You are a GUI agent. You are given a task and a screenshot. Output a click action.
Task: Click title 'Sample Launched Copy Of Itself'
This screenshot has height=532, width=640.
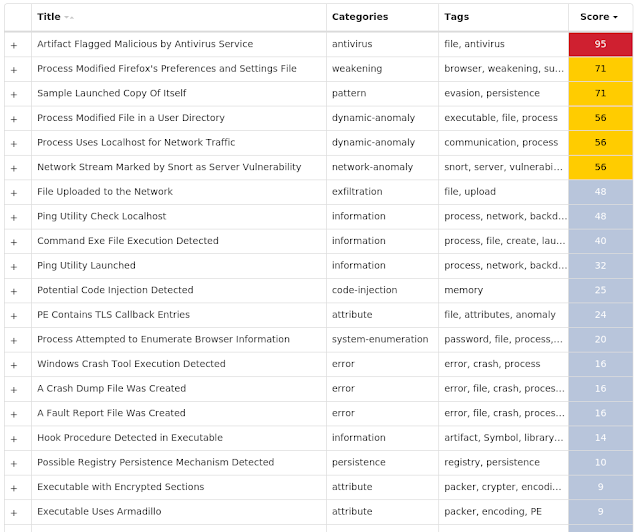point(111,93)
